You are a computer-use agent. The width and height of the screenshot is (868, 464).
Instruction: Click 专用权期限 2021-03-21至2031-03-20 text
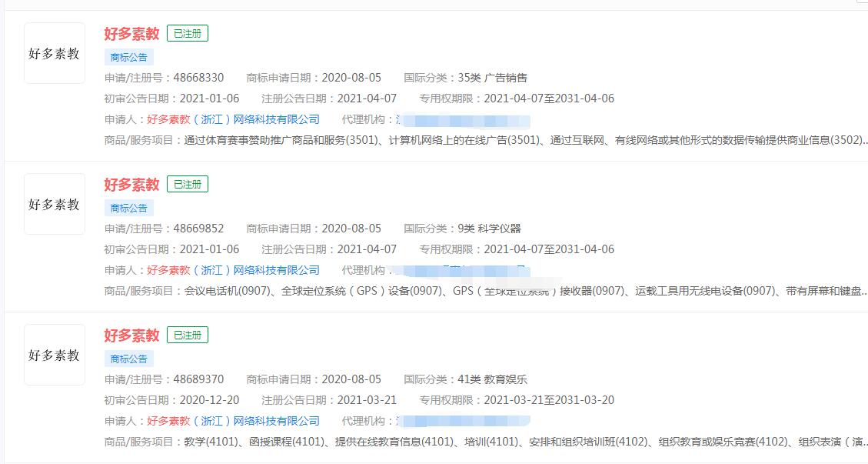pos(549,399)
